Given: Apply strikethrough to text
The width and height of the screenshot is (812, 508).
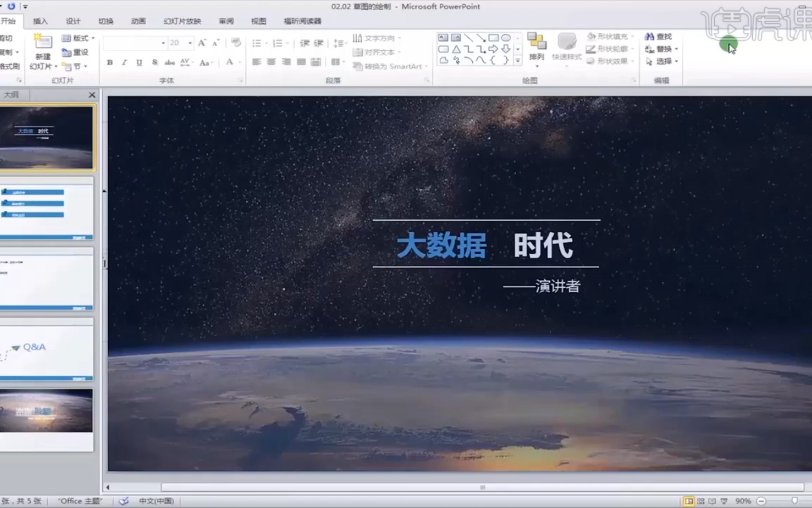Looking at the screenshot, I should (x=169, y=62).
